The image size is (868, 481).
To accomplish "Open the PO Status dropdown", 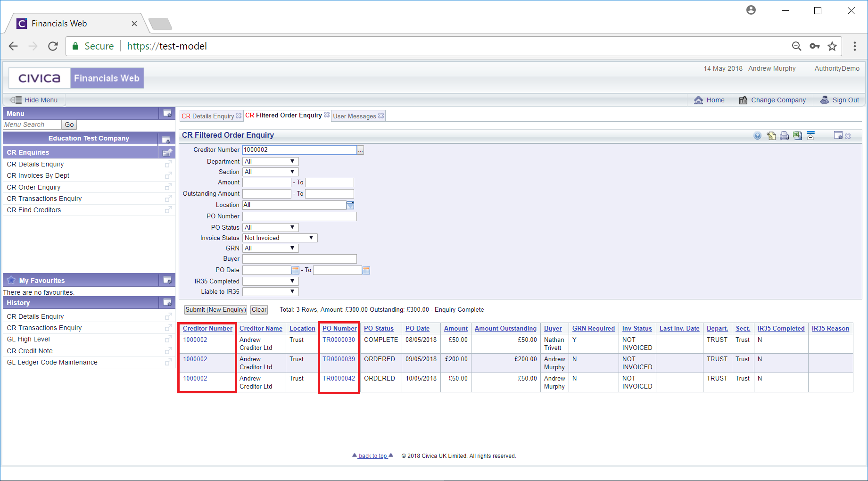I will tap(270, 228).
